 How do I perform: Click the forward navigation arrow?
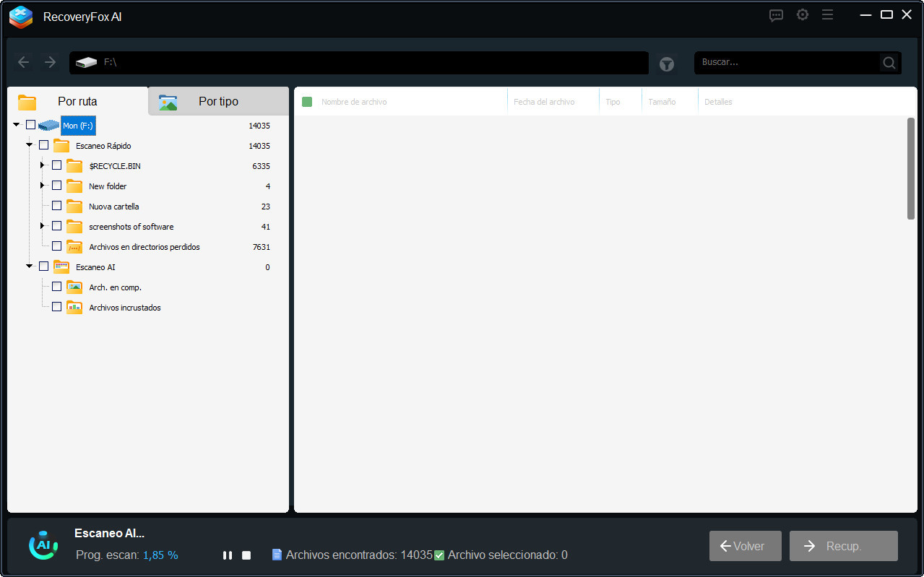(50, 63)
